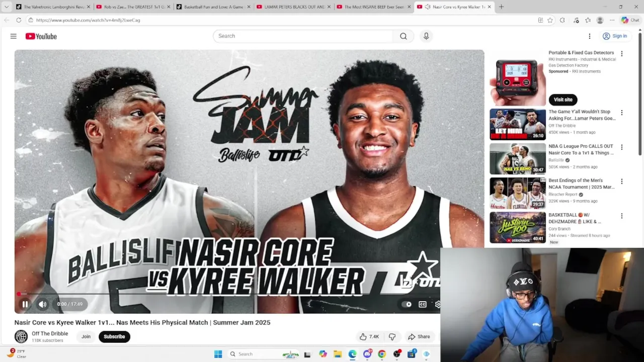The height and width of the screenshot is (362, 644).
Task: Open the Let Him Cook 26:10 video thumbnail
Action: coord(518,124)
